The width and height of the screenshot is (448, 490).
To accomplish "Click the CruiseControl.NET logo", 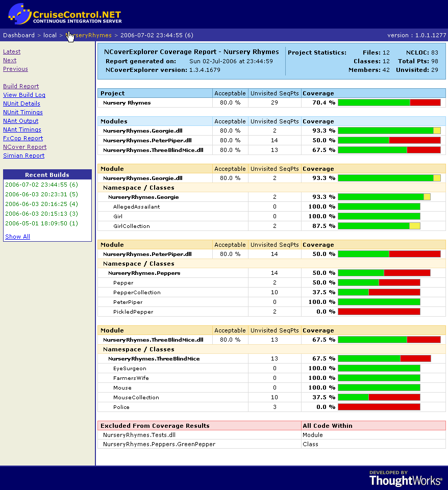I will (65, 14).
